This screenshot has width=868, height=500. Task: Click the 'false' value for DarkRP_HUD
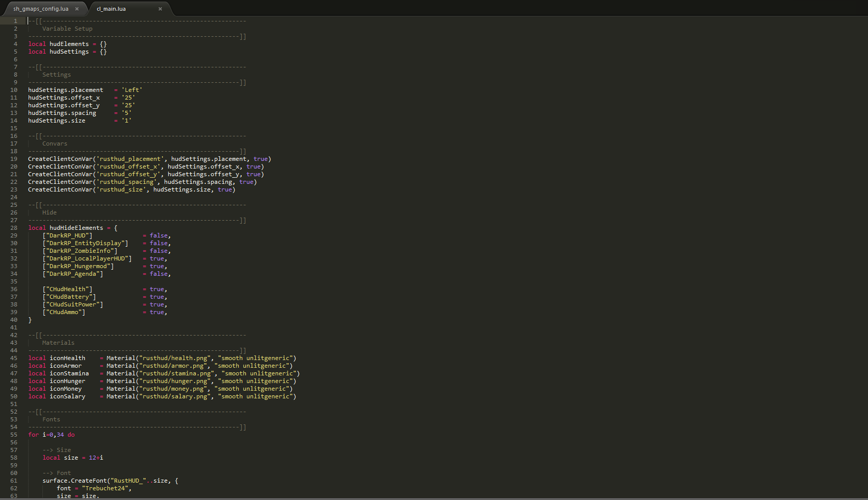pos(158,235)
